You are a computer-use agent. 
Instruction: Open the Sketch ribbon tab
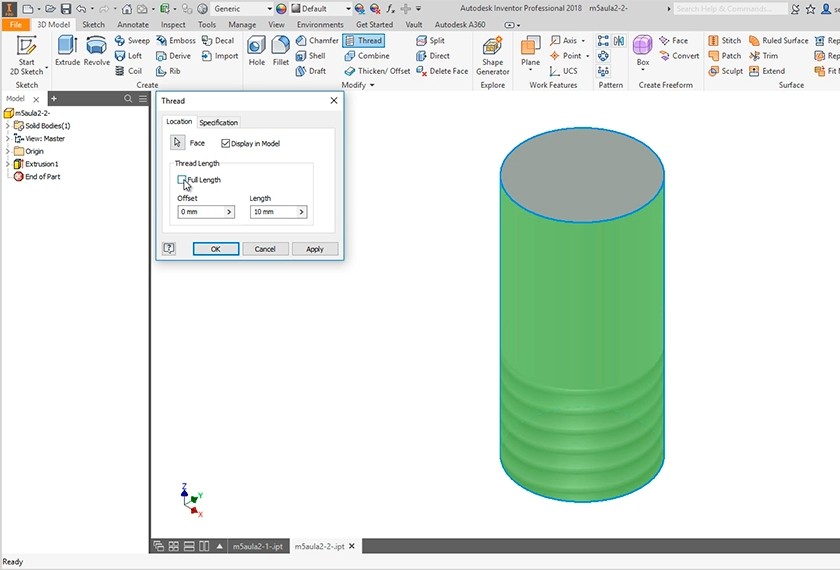click(93, 24)
